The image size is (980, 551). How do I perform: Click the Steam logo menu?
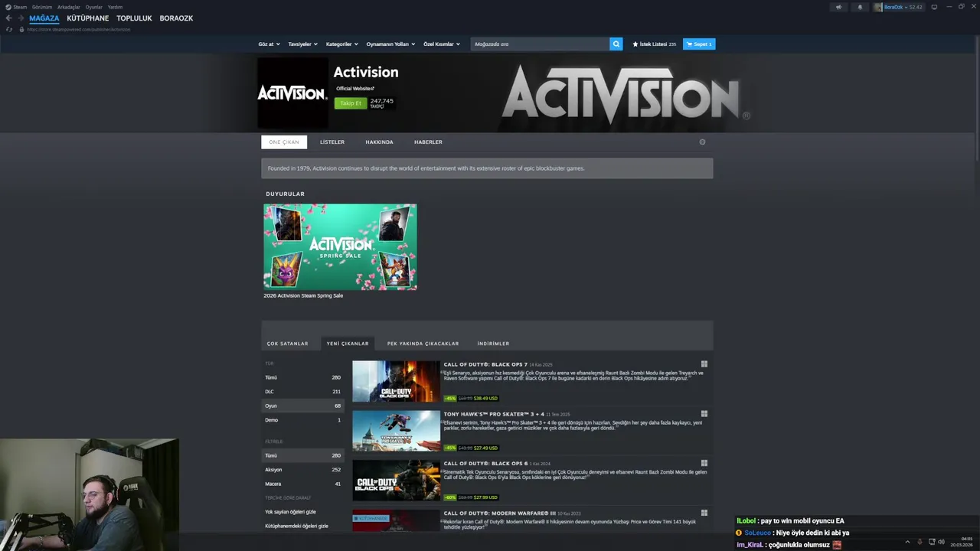[15, 7]
